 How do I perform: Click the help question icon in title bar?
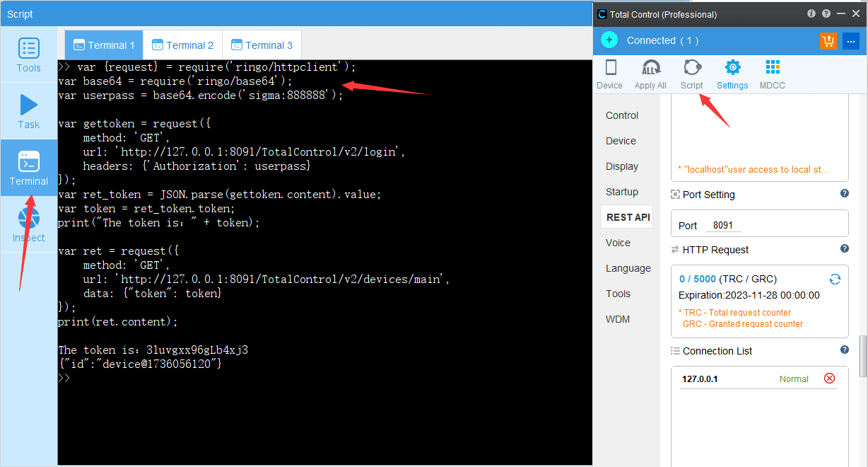[x=826, y=13]
